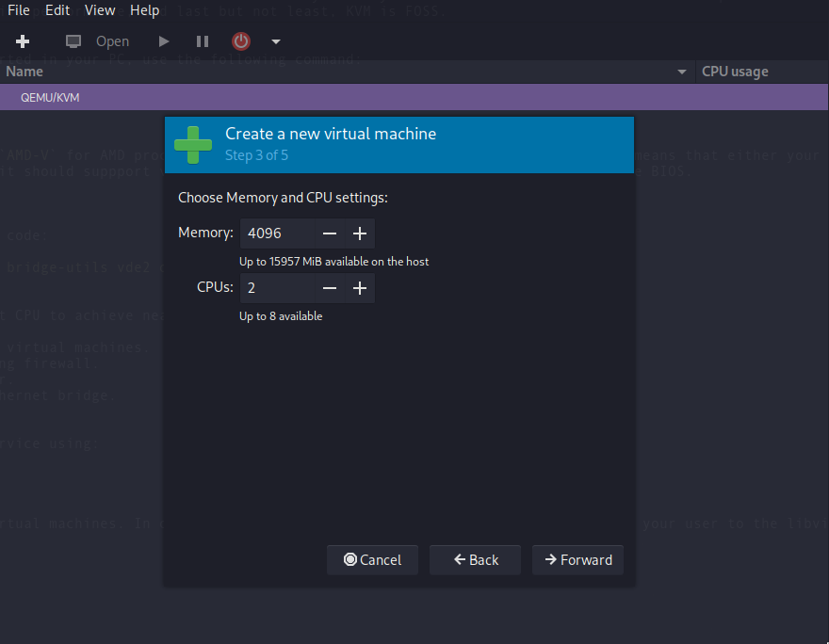Open the View menu

100,10
